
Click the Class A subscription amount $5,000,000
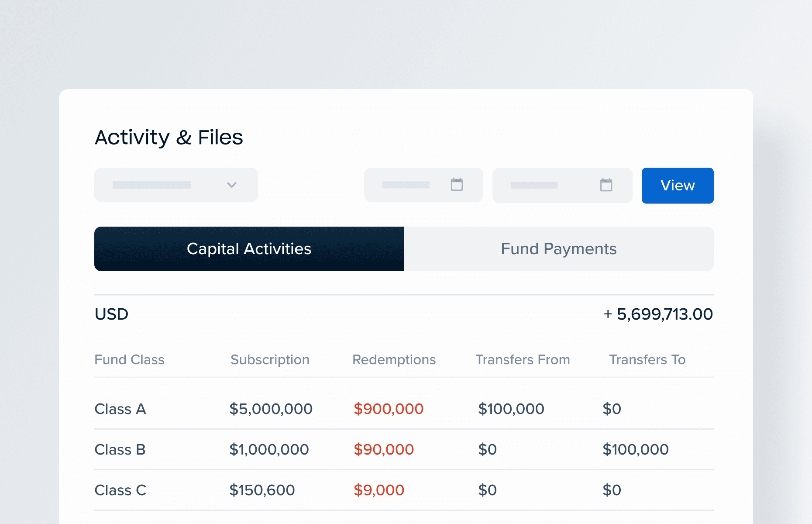[x=271, y=409]
